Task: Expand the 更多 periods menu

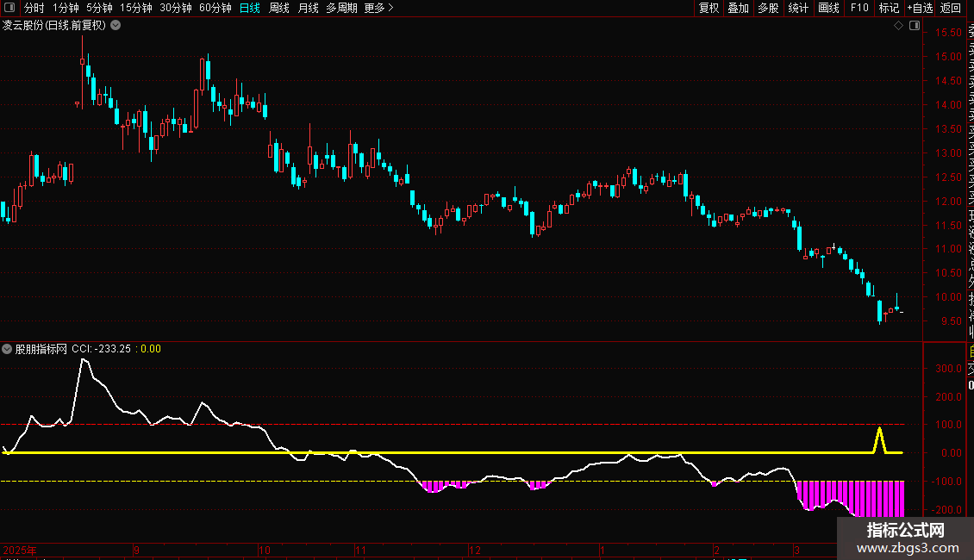Action: (x=379, y=8)
